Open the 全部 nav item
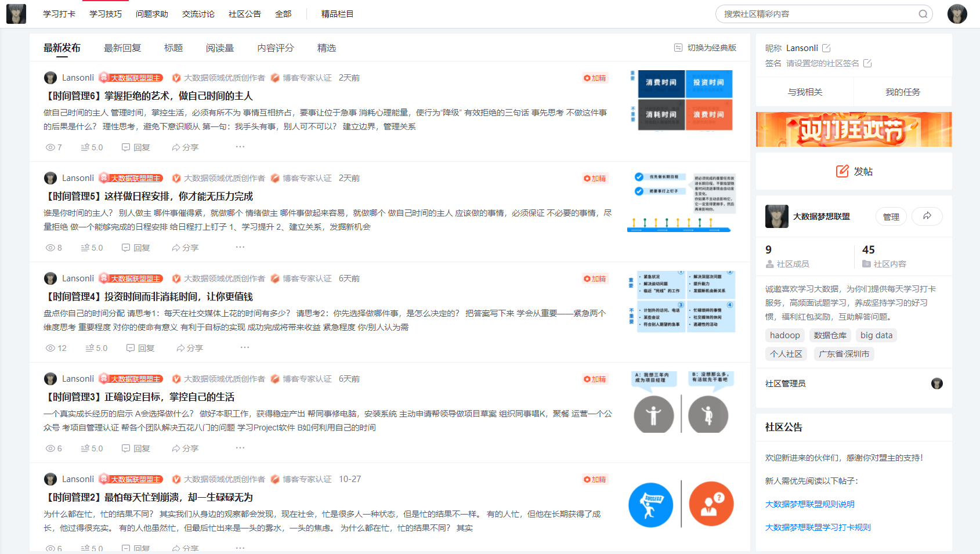Screen dimensions: 980x554 tap(283, 14)
